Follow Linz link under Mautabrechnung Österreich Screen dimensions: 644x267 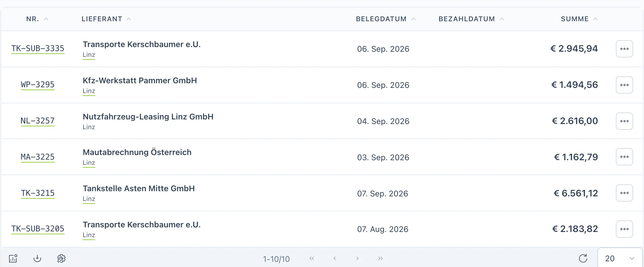(89, 163)
